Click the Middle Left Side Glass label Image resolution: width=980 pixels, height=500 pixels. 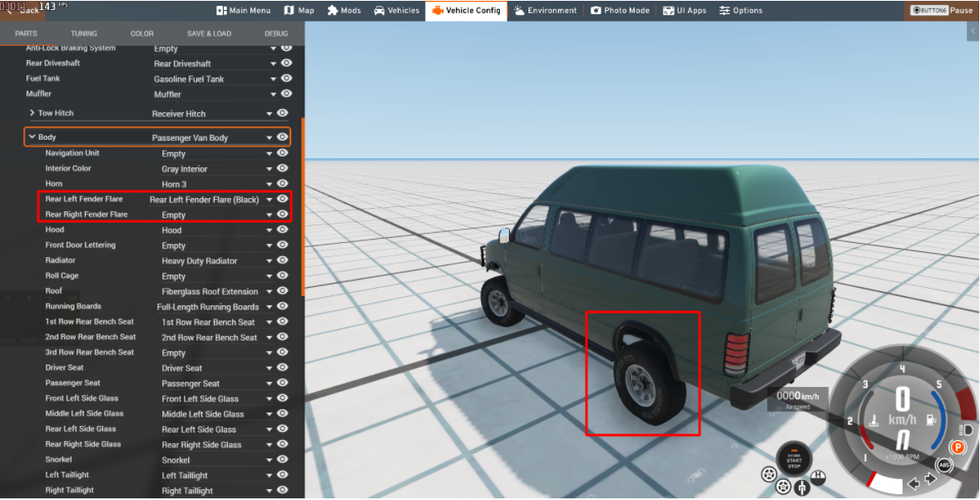[x=84, y=413]
